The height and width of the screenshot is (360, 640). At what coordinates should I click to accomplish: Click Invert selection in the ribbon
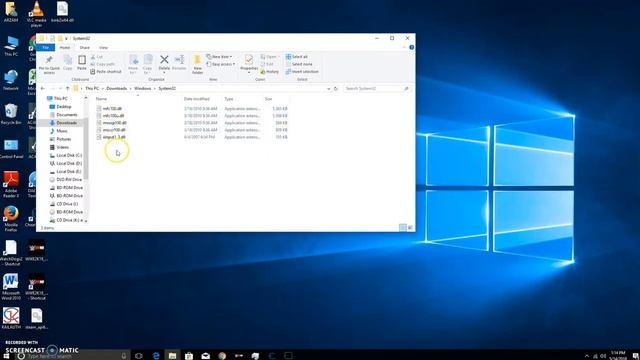click(x=302, y=71)
